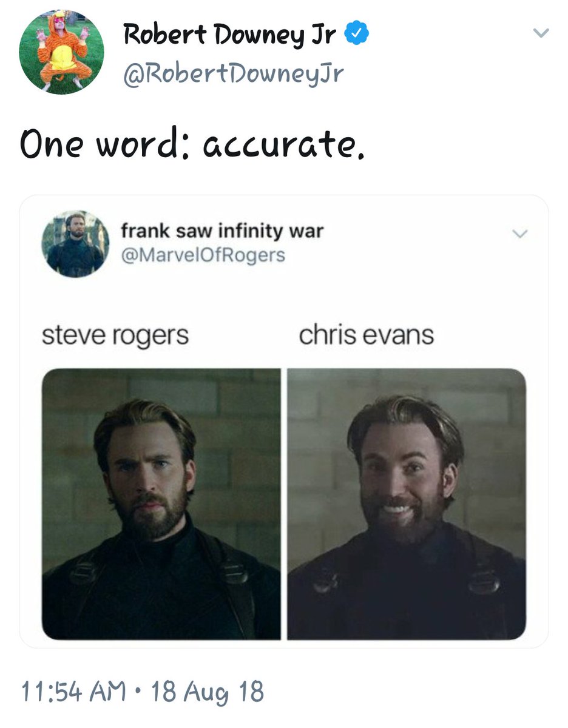Visit the @RobertDowneyJr handle
Image resolution: width=568 pixels, height=728 pixels.
click(x=234, y=74)
